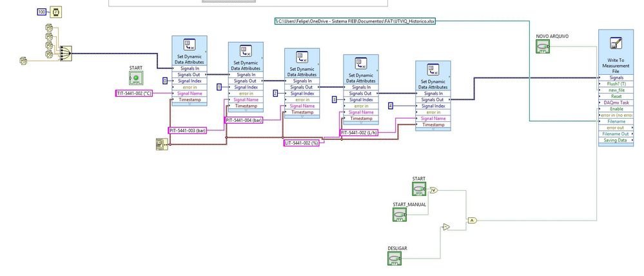Select the START_MANUAL local variable
Screen dimensions: 644x276
click(400, 214)
